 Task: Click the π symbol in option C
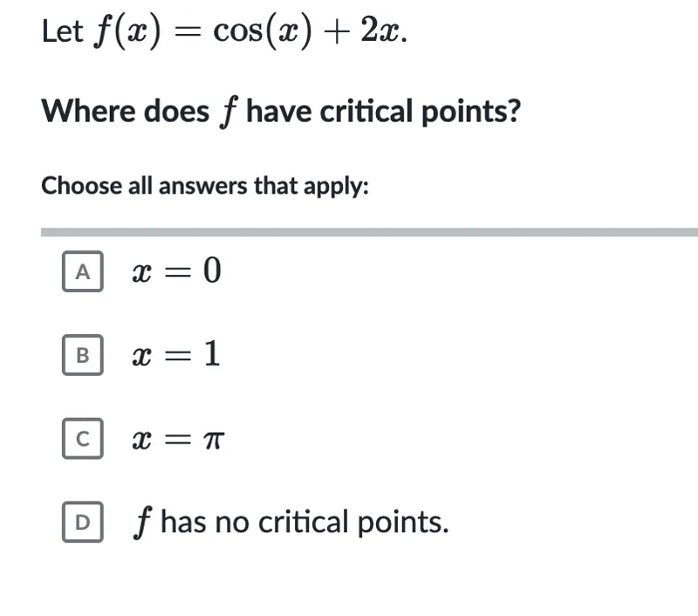(214, 441)
